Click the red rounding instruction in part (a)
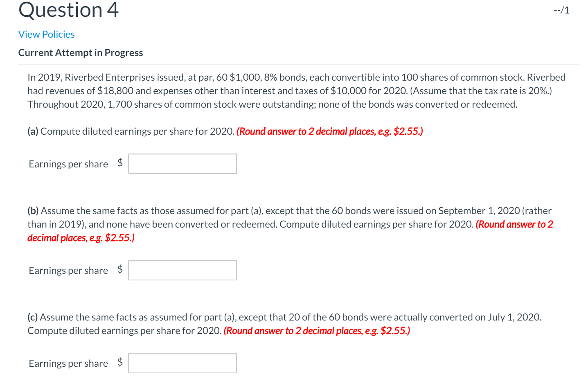The height and width of the screenshot is (386, 588). [x=329, y=131]
